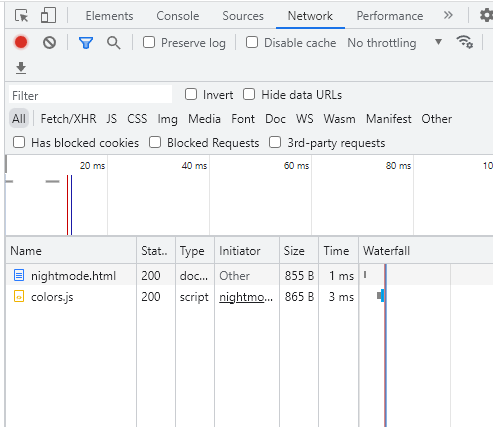493x427 pixels.
Task: Click the export HAR download icon
Action: pyautogui.click(x=21, y=68)
